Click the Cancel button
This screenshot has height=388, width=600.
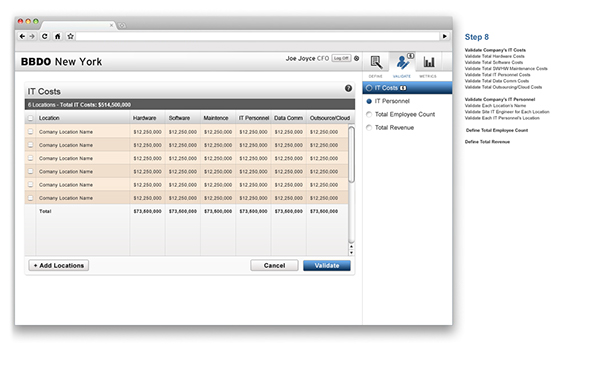point(274,266)
